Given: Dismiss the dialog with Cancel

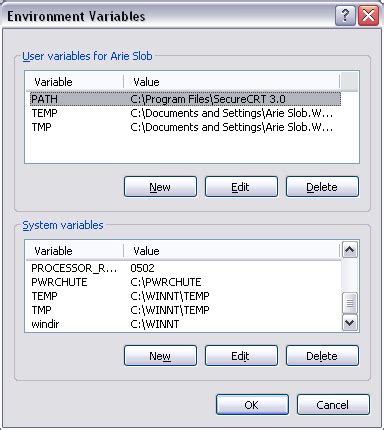Looking at the screenshot, I should (x=333, y=405).
